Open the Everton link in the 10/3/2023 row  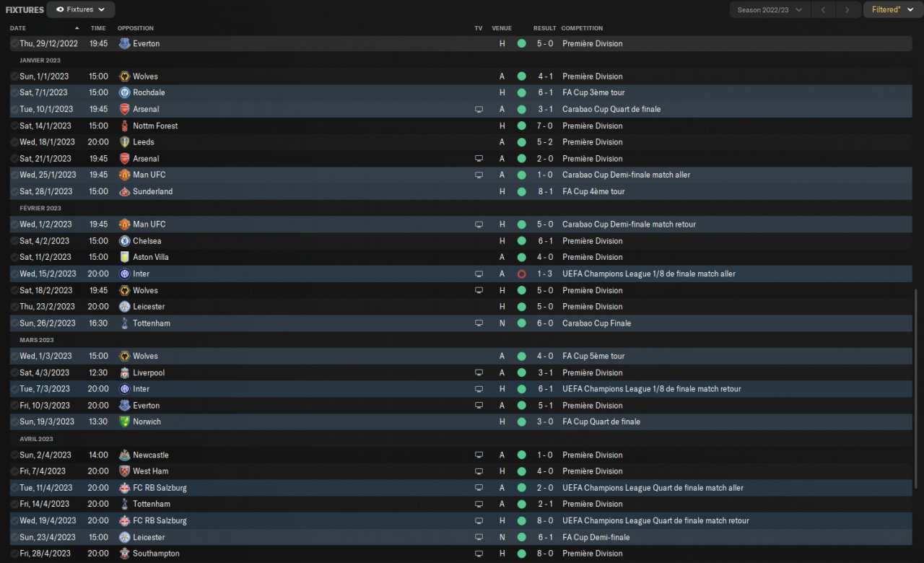point(147,406)
